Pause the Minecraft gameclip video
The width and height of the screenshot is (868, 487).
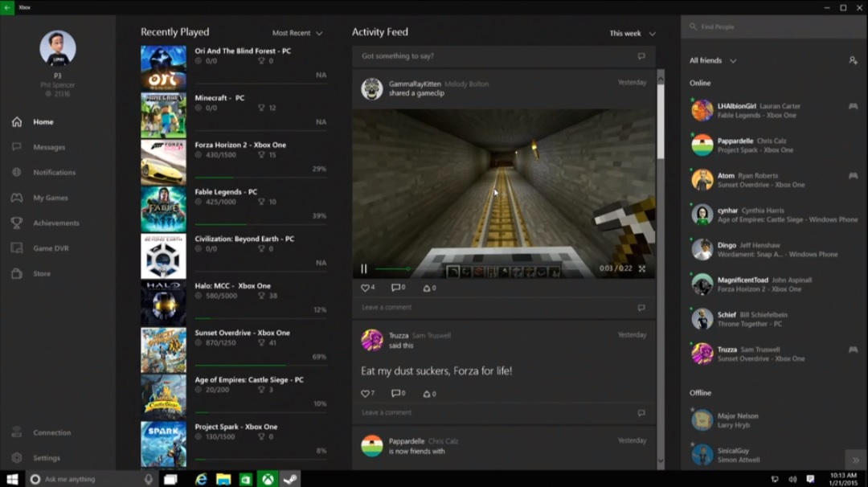[364, 268]
